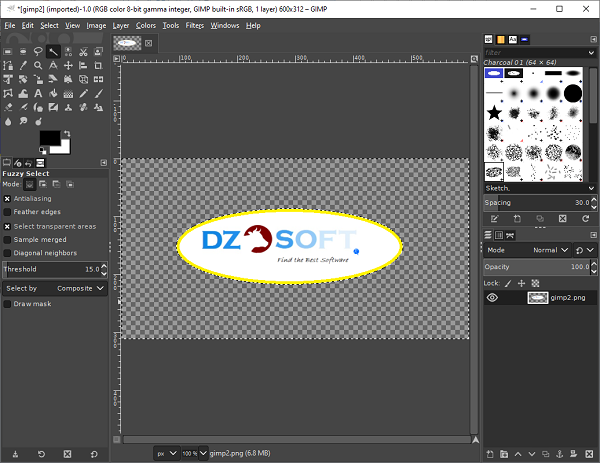Open the layer Mode Normal dropdown
Image resolution: width=600 pixels, height=463 pixels.
click(x=527, y=250)
